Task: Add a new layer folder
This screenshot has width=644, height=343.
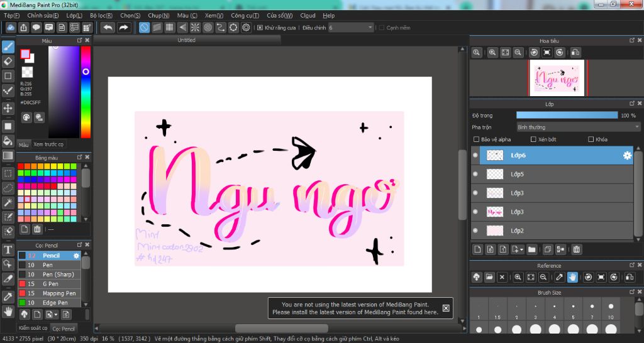Action: coord(532,249)
